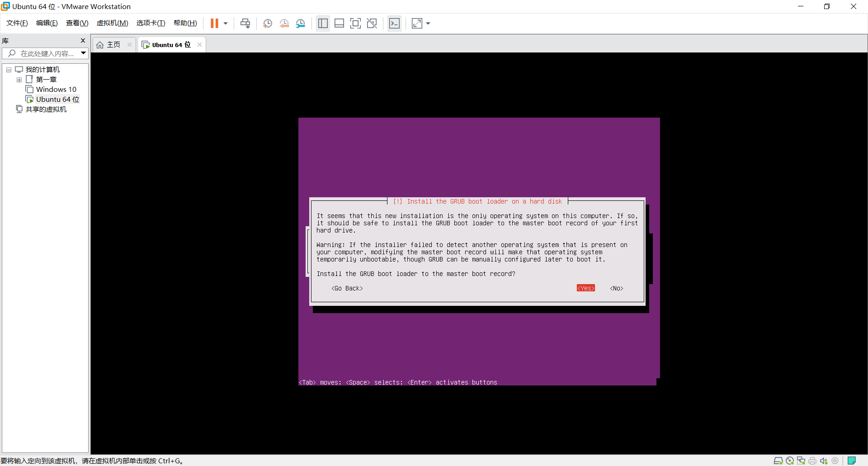The width and height of the screenshot is (868, 466).
Task: Click the running VM icon on the Ubuntu 64 位 tab
Action: (x=146, y=45)
